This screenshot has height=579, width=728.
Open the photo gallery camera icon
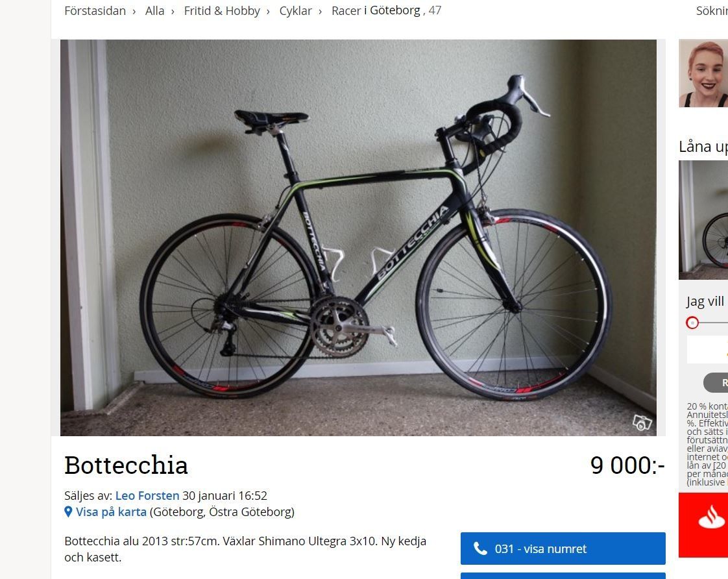(642, 423)
